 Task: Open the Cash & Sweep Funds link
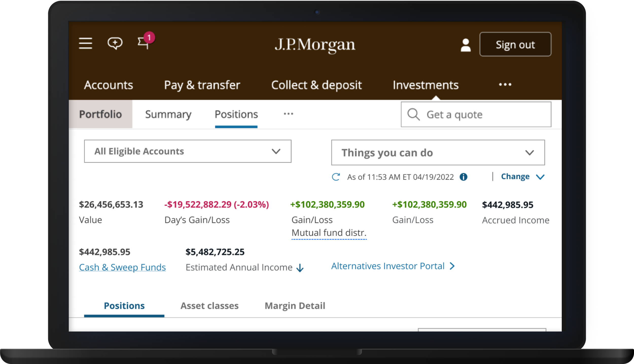click(122, 267)
